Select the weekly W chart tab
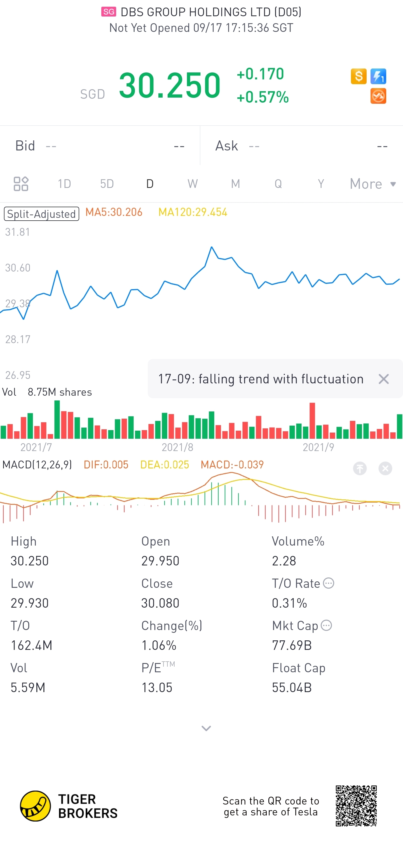This screenshot has height=868, width=403. (x=193, y=184)
